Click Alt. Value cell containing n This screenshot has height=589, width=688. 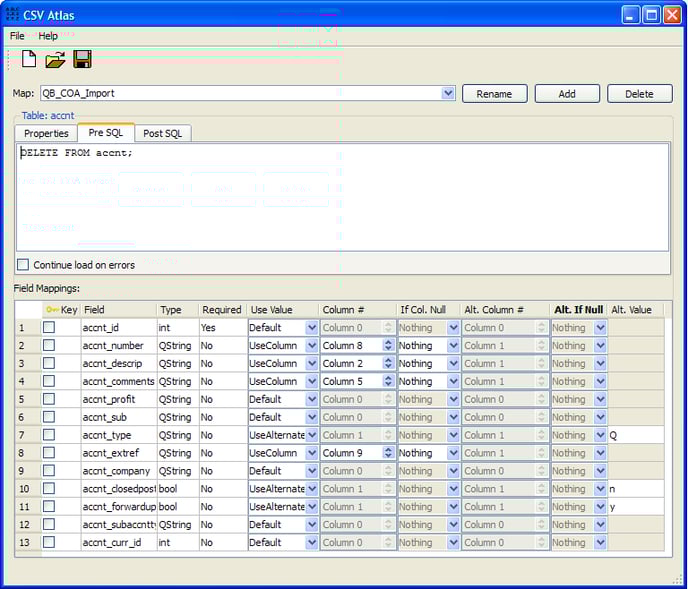point(636,488)
